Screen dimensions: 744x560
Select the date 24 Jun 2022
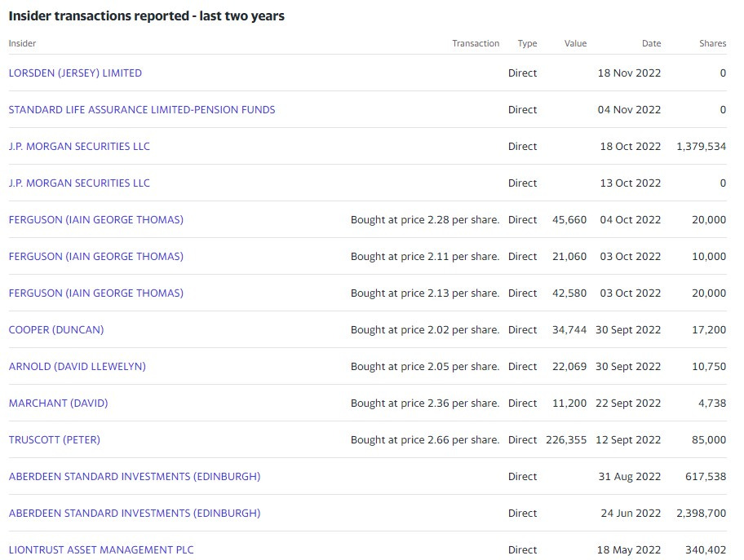631,513
